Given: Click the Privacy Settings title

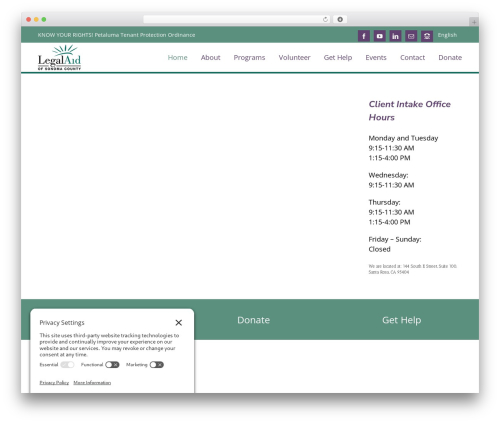Looking at the screenshot, I should (x=62, y=323).
